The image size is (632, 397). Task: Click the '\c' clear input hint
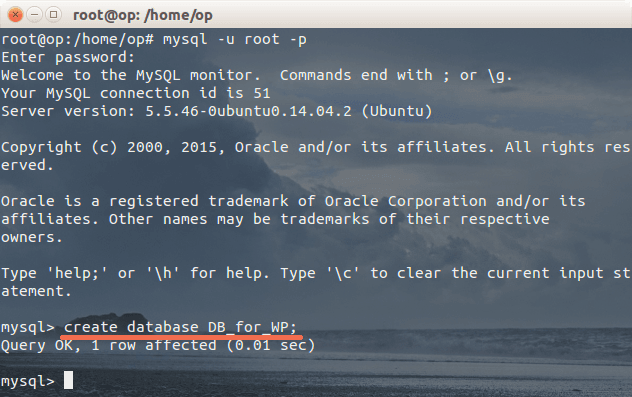(x=343, y=273)
